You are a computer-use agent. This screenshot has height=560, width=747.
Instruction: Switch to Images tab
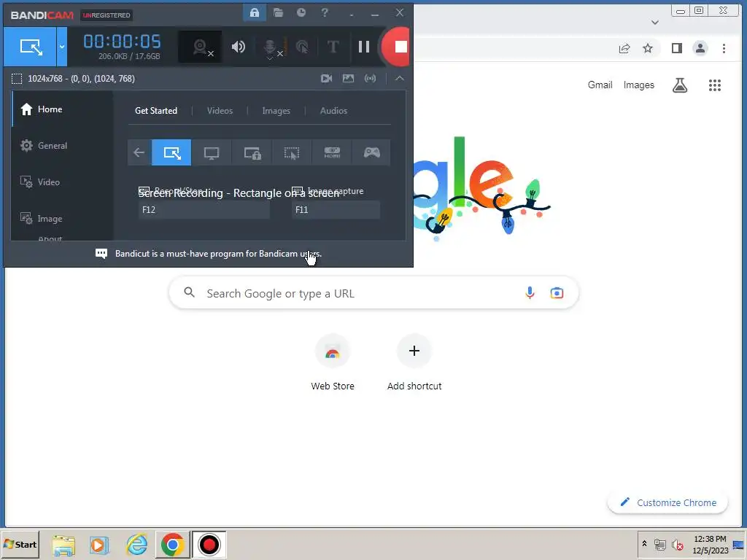(x=276, y=111)
